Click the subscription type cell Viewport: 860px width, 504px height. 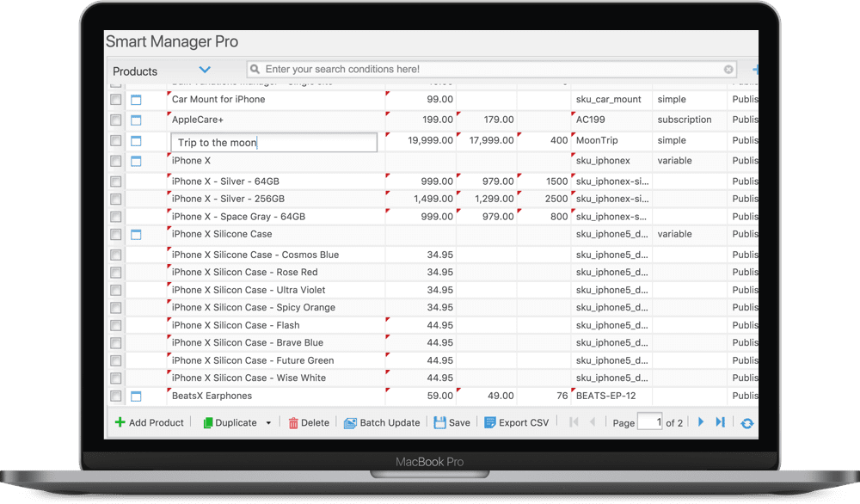click(x=684, y=120)
